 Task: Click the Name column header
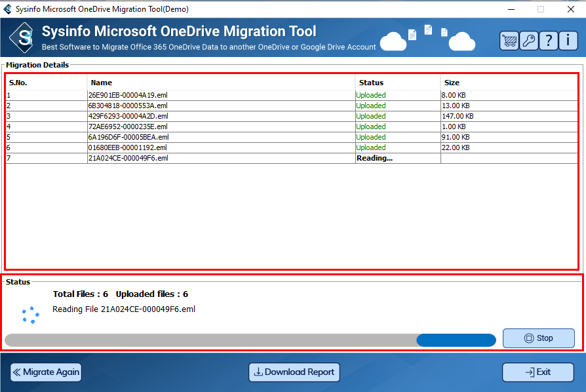coord(102,83)
